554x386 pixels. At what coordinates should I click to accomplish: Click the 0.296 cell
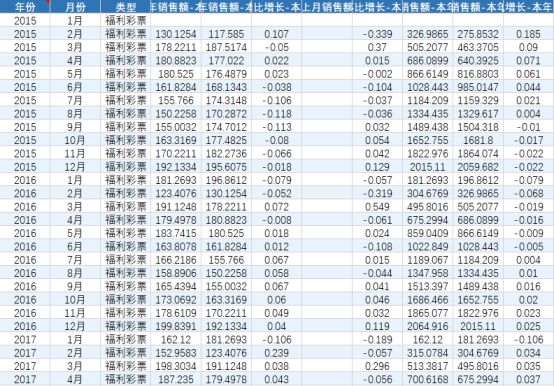pyautogui.click(x=377, y=367)
